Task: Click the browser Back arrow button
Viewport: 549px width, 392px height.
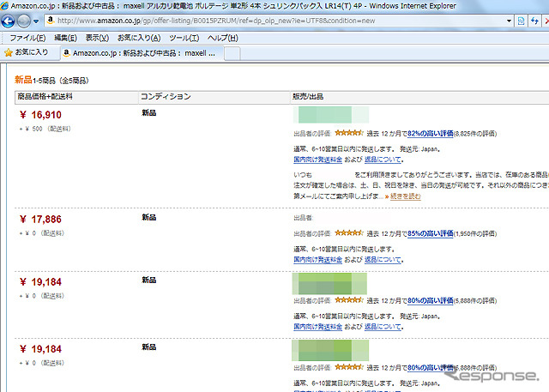Action: 8,21
